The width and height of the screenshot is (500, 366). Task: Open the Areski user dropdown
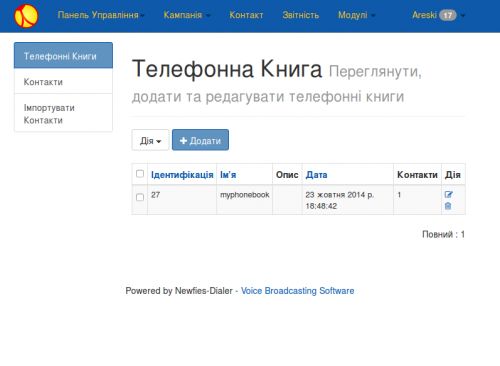tap(439, 15)
